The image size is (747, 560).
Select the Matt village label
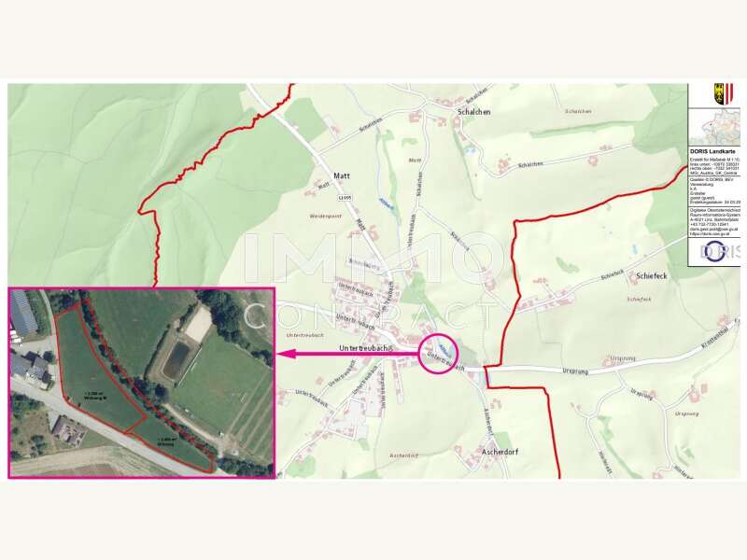pos(342,175)
